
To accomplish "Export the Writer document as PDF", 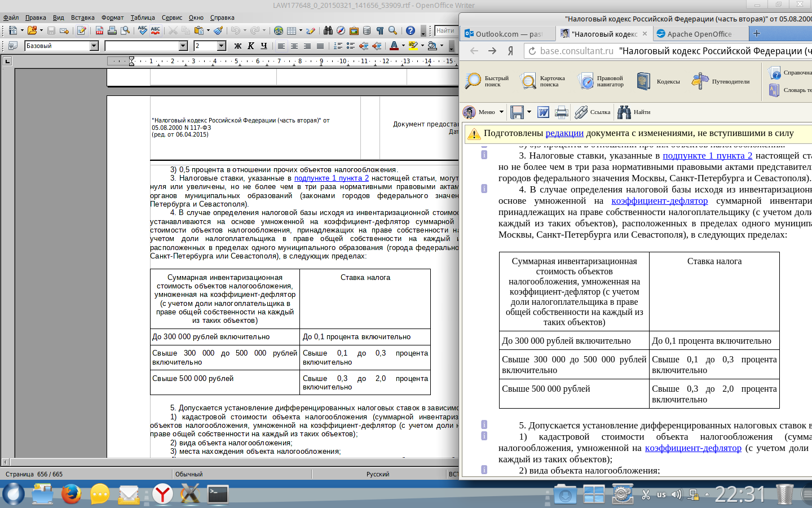I will [99, 30].
